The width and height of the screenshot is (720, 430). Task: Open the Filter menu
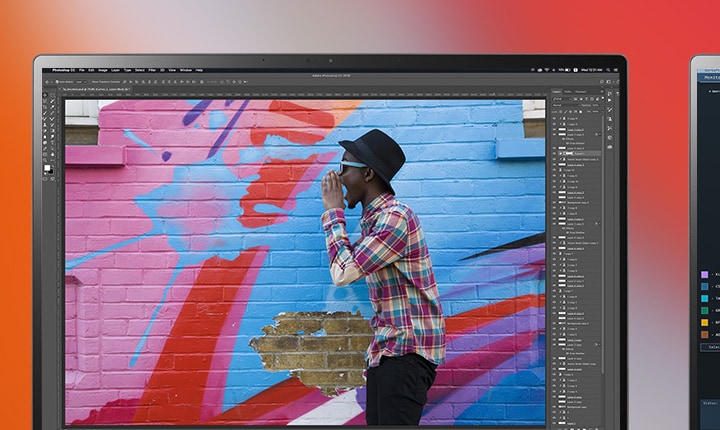152,70
